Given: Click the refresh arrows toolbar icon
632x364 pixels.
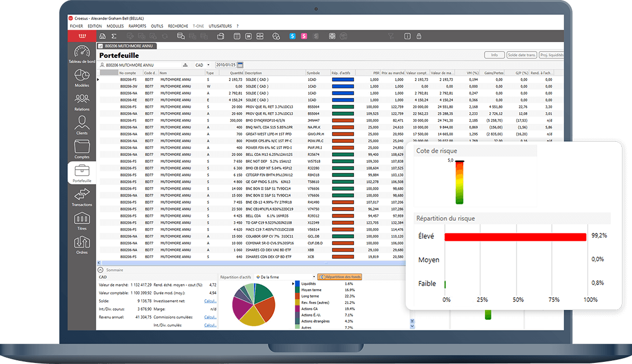Looking at the screenshot, I should click(165, 36).
